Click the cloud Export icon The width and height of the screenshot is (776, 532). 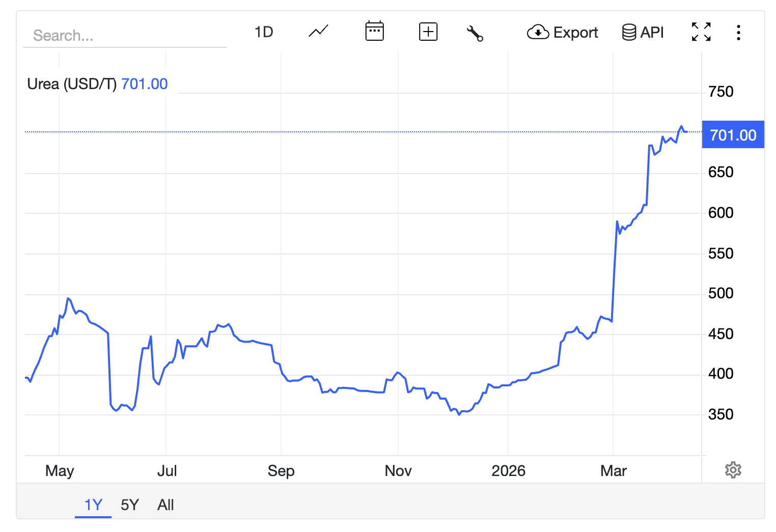click(538, 33)
